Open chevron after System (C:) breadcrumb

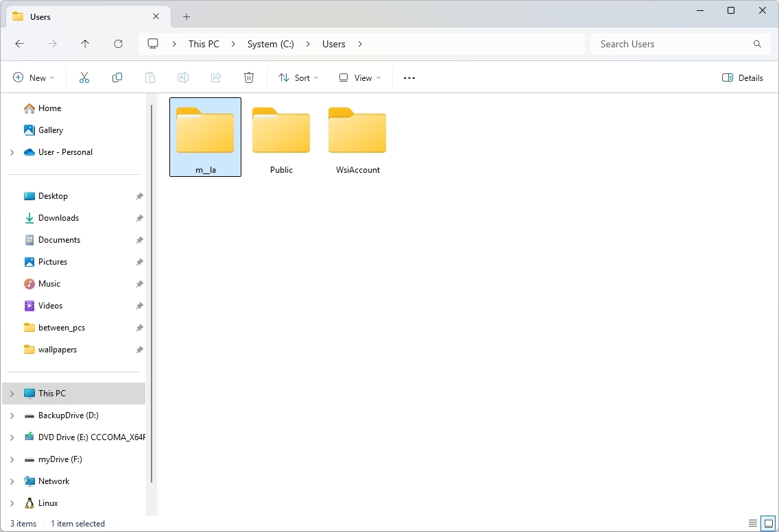point(308,44)
